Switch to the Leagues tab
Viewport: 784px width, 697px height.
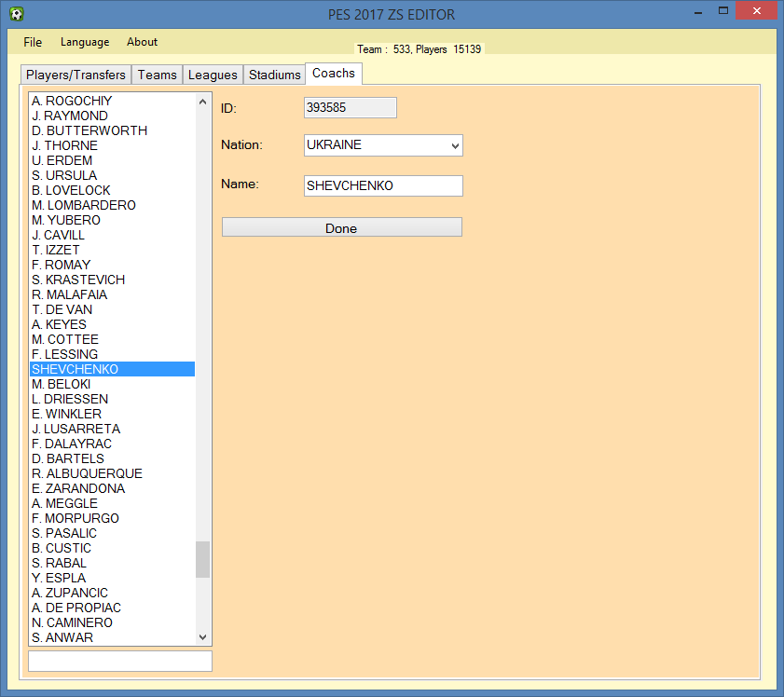point(213,75)
